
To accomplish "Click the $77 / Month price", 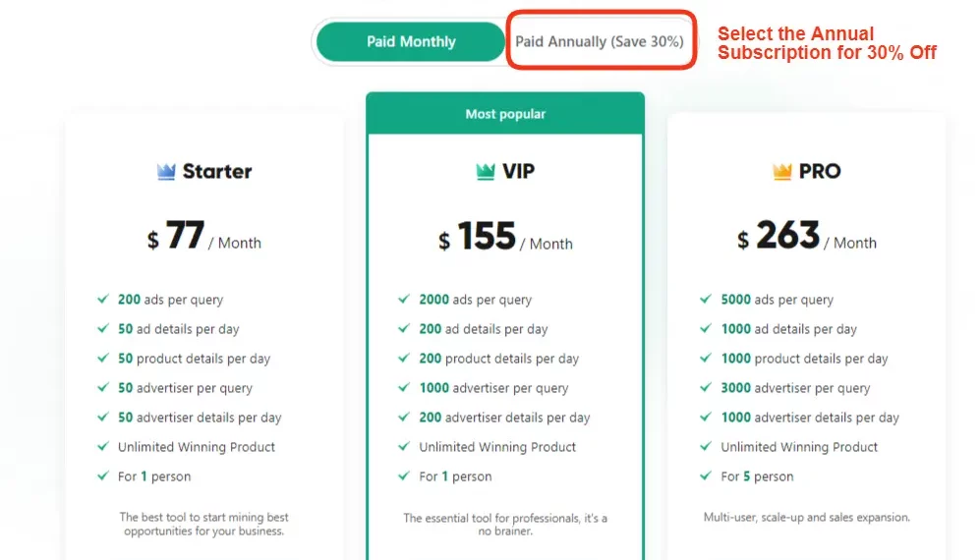I will [x=204, y=237].
